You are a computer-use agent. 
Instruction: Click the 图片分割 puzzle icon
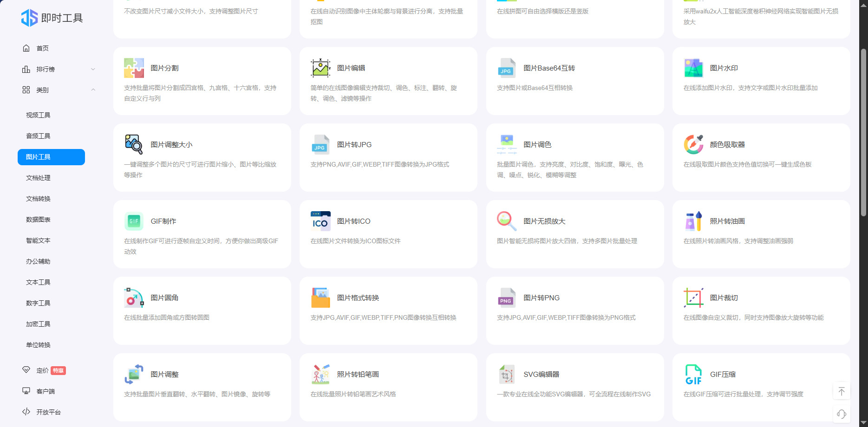coord(134,68)
